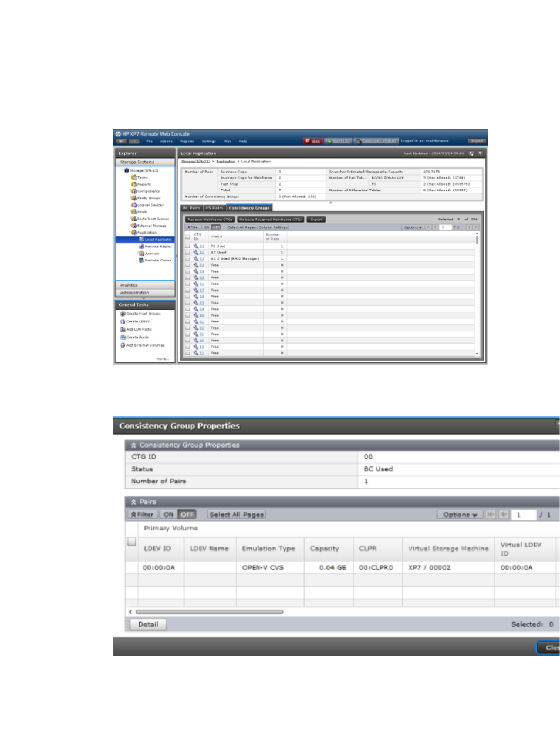Click the Create Pools task icon

coord(123,337)
